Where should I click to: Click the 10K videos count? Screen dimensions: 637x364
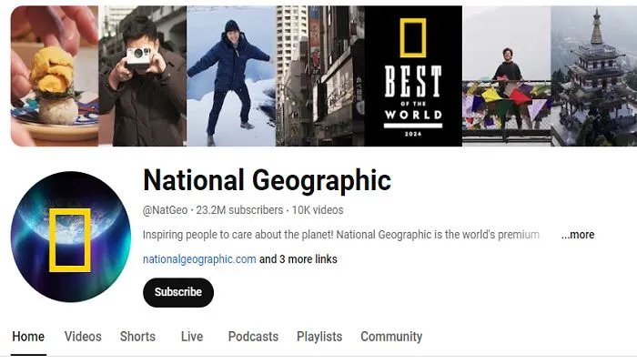pyautogui.click(x=318, y=210)
